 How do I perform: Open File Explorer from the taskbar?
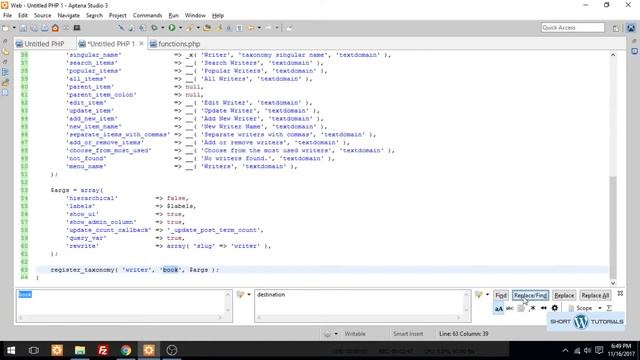pos(80,350)
